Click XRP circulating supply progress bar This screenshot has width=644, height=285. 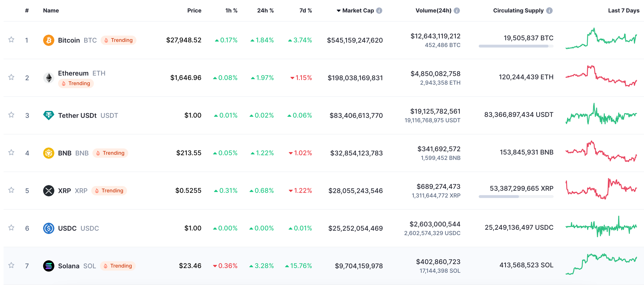coord(516,197)
